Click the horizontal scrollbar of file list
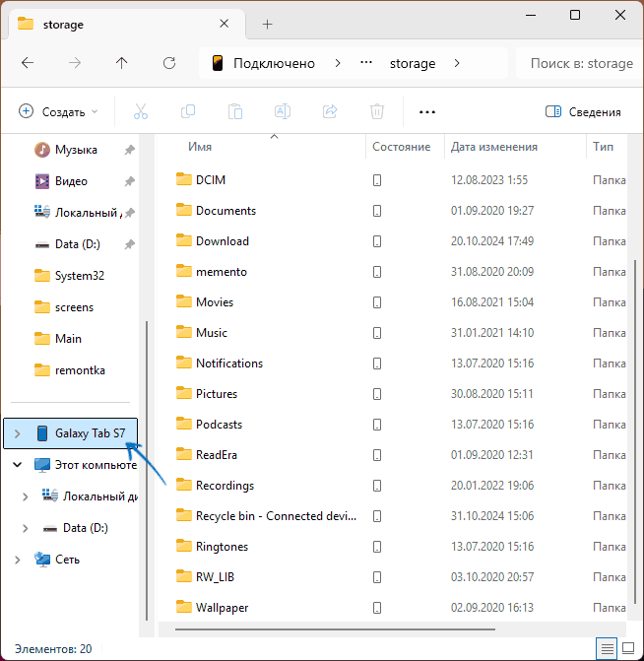This screenshot has height=661, width=644. point(335,629)
